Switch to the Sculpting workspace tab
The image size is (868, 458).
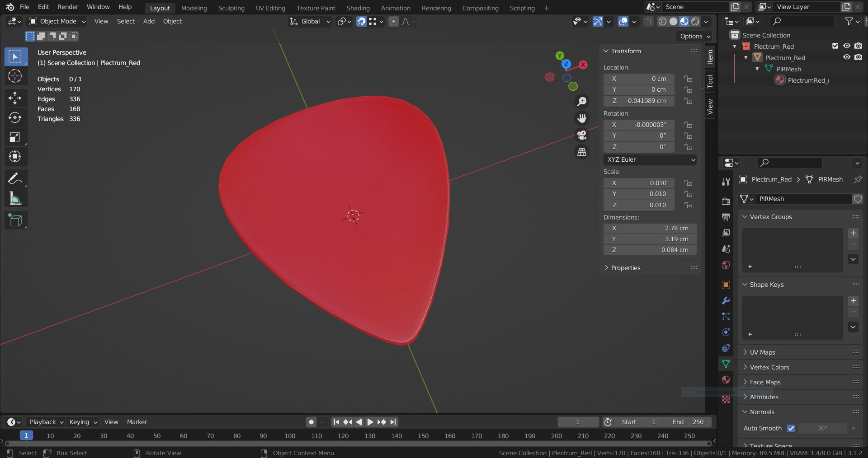click(231, 8)
